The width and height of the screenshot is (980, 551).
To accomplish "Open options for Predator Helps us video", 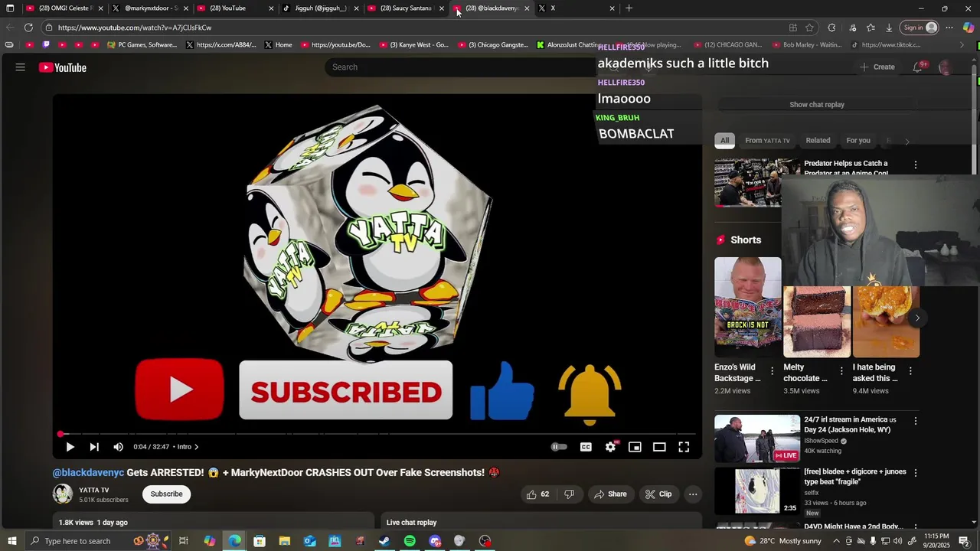I will (x=915, y=165).
